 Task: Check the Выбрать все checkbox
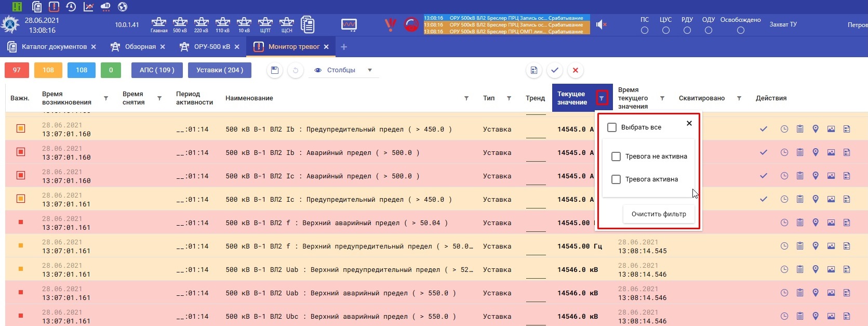[612, 127]
